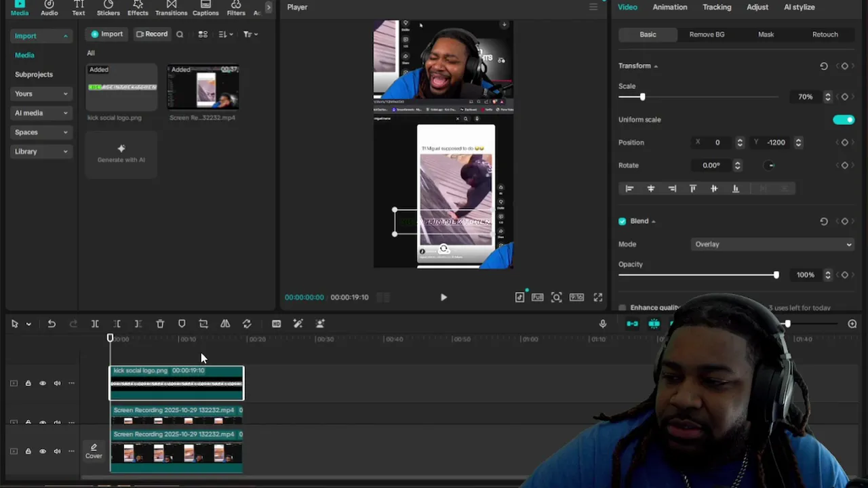Open the Text tool tab
The height and width of the screenshot is (488, 868).
pos(79,8)
